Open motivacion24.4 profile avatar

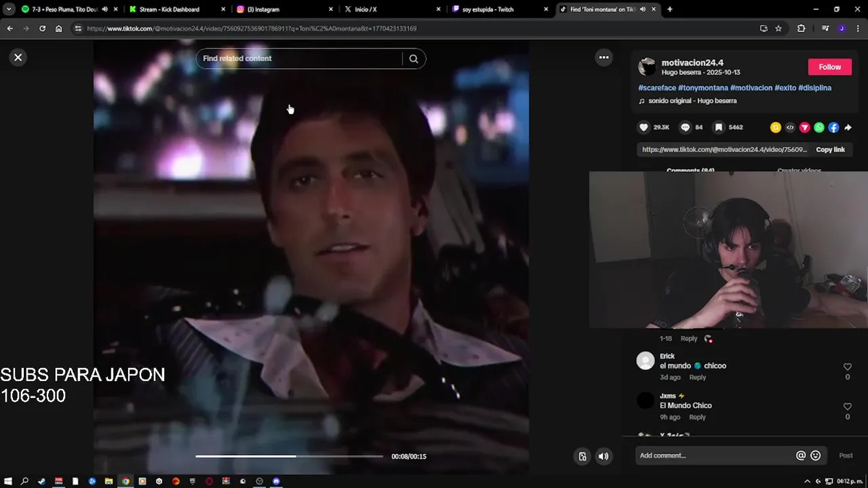[x=647, y=66]
